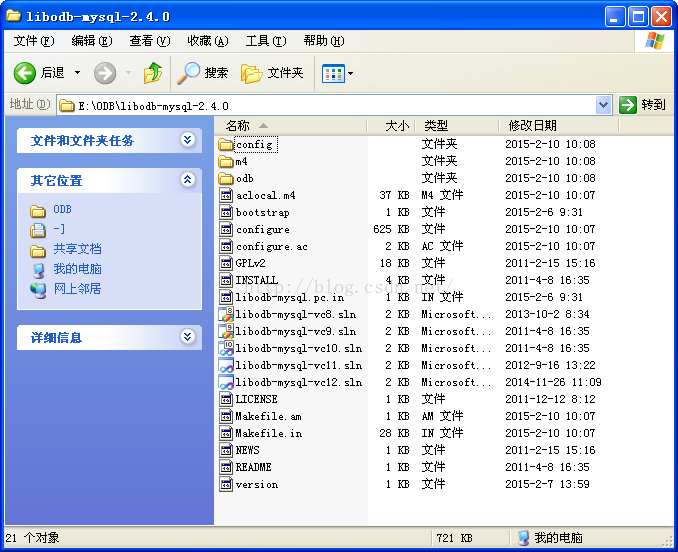The image size is (678, 552).
Task: Click the 'AM 文件' type cell
Action: coord(442,416)
